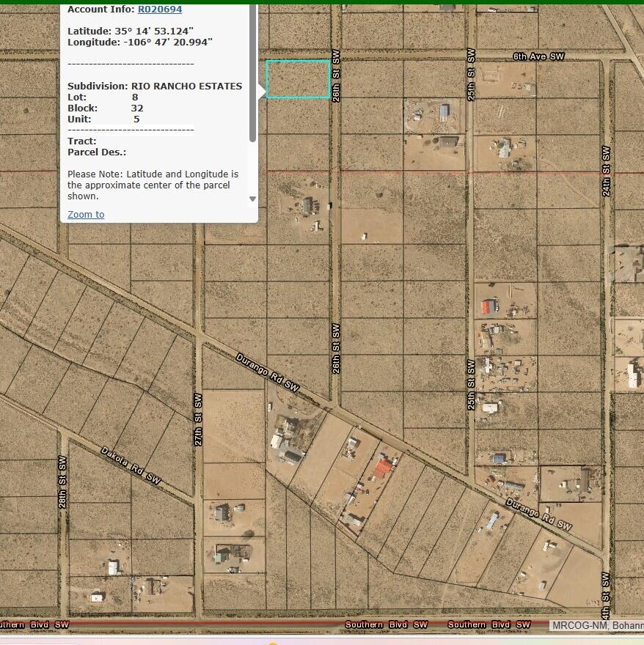Image resolution: width=644 pixels, height=645 pixels.
Task: Open account info link R020694
Action: pyautogui.click(x=159, y=10)
